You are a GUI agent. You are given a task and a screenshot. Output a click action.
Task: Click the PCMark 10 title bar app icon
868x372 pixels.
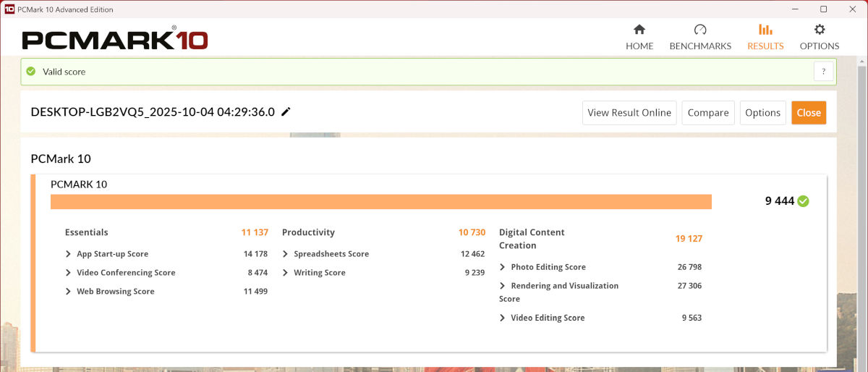(9, 9)
